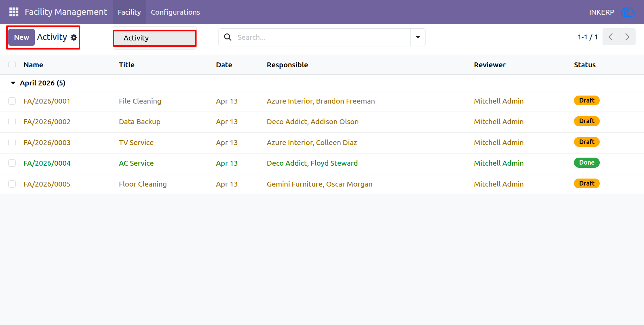Check the FA/2026/0002 row checkbox

pyautogui.click(x=12, y=122)
